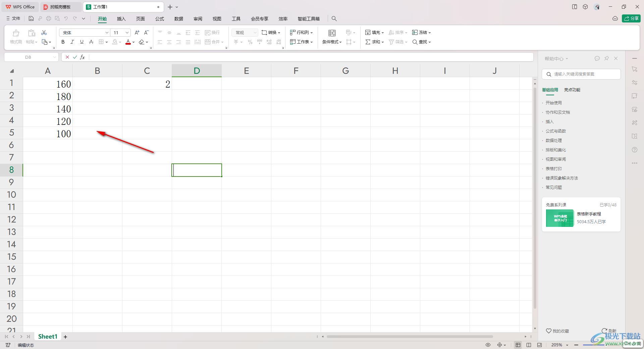Click the cancel X in formula bar
The width and height of the screenshot is (644, 349).
[67, 57]
